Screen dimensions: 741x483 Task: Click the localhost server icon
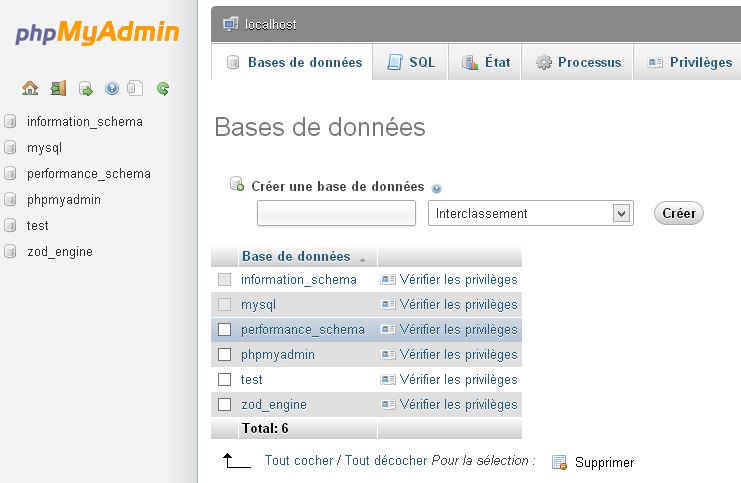[x=231, y=24]
